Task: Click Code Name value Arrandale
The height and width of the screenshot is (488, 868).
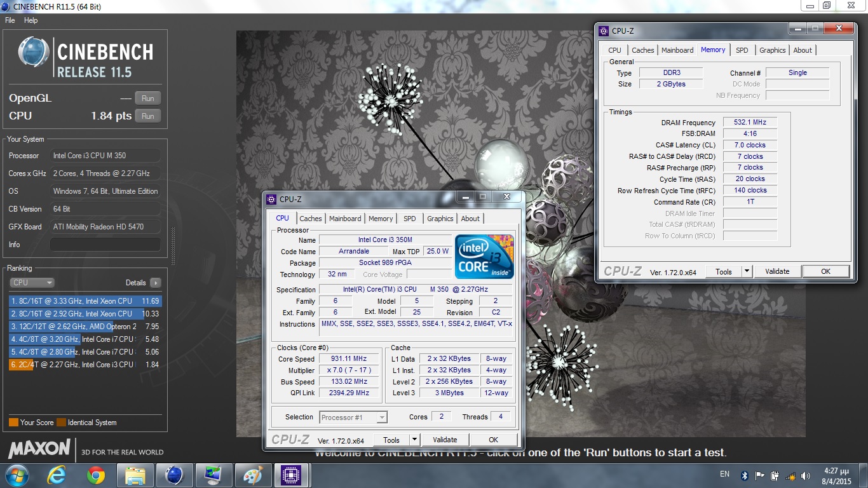Action: coord(354,252)
